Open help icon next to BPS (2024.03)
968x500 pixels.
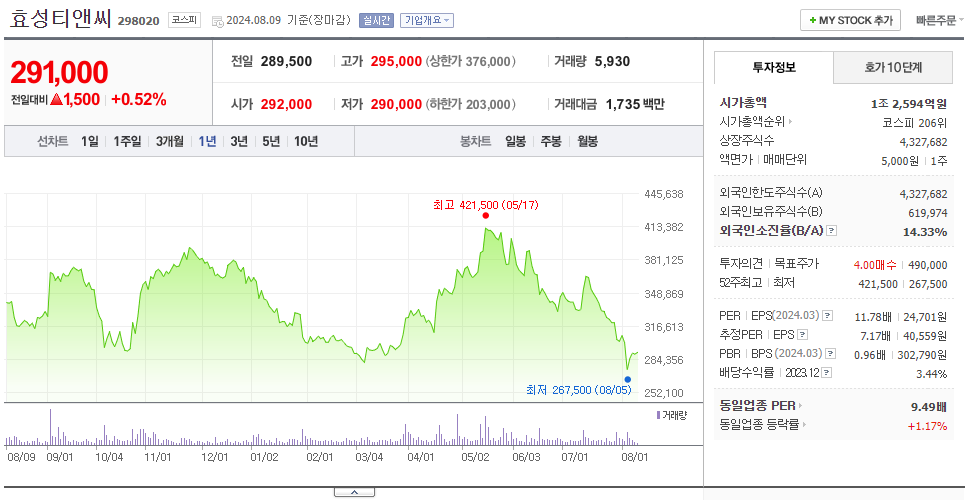(x=831, y=354)
